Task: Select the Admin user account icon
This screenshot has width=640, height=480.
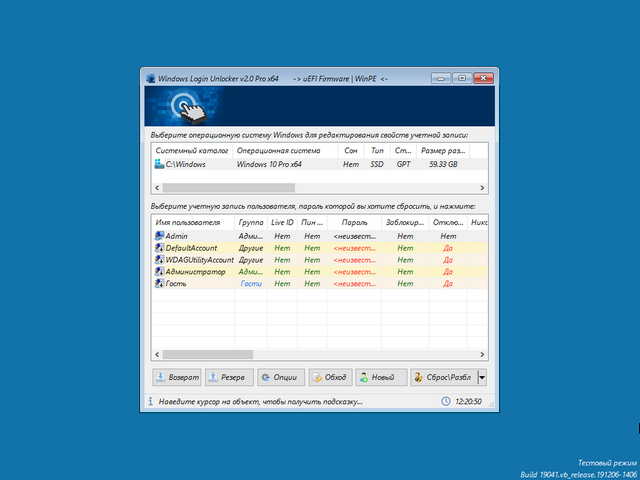Action: tap(159, 235)
